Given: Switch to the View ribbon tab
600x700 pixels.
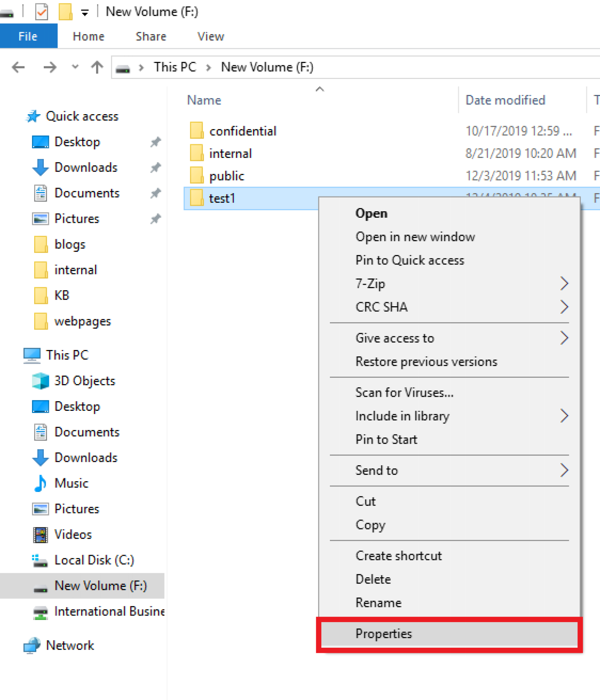Looking at the screenshot, I should tap(210, 36).
